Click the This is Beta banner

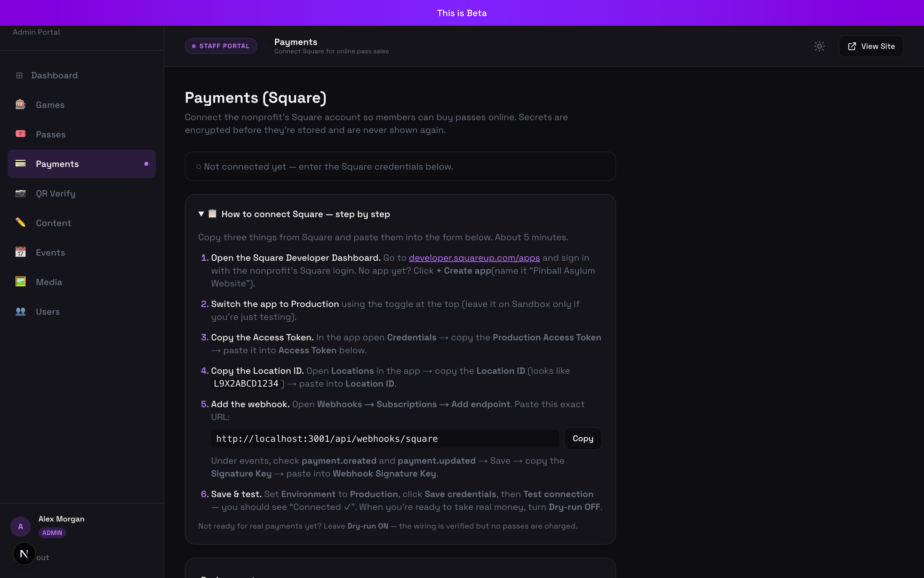(x=462, y=13)
